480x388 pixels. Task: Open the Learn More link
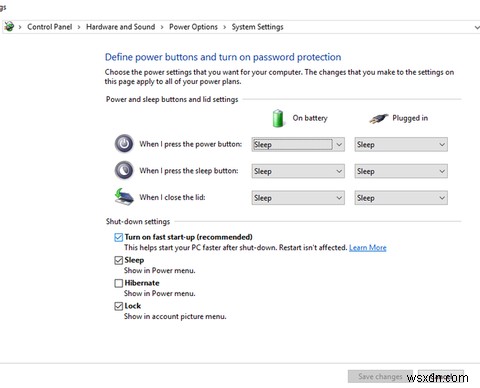pyautogui.click(x=368, y=248)
